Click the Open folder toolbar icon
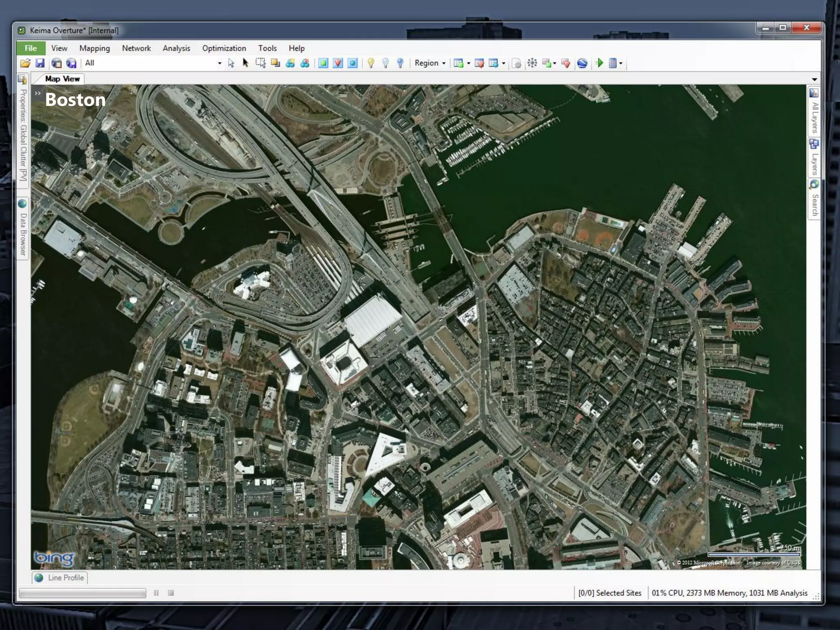 point(25,63)
